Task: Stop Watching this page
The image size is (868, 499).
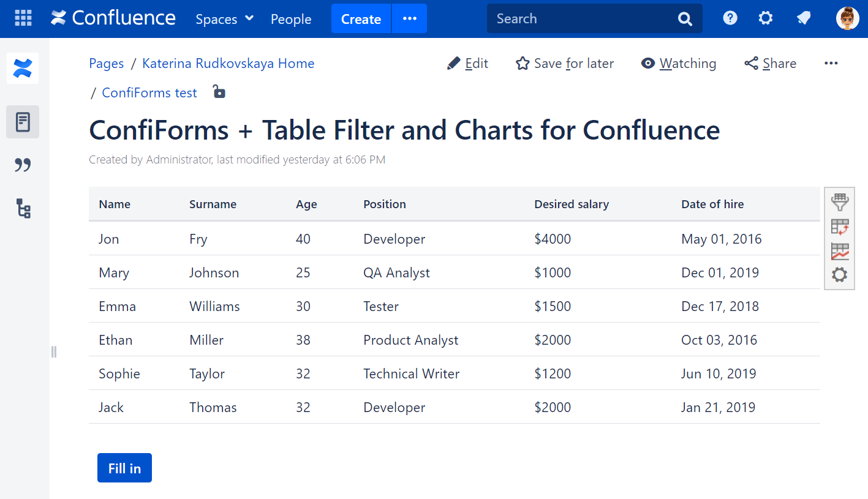Action: tap(678, 63)
